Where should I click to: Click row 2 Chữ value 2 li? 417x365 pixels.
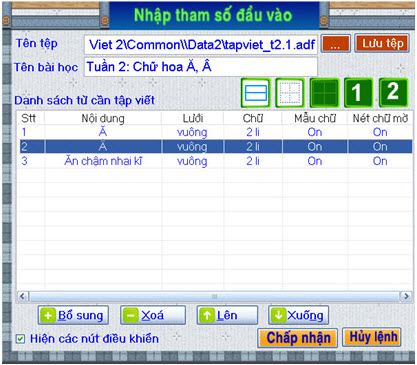[253, 147]
